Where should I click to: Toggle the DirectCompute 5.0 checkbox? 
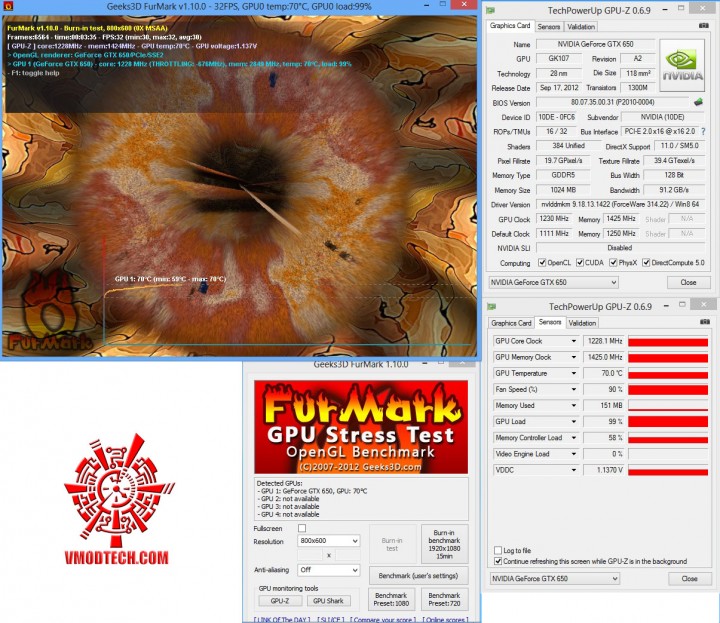coord(646,262)
